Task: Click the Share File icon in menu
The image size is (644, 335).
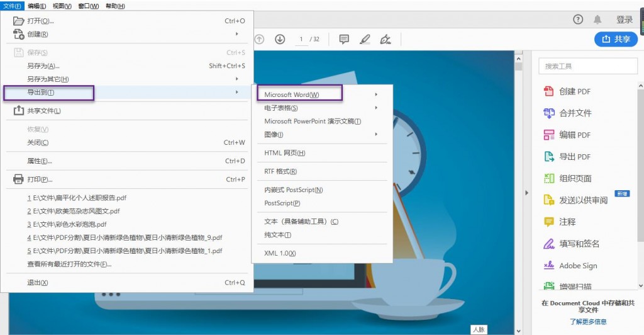Action: [x=18, y=111]
